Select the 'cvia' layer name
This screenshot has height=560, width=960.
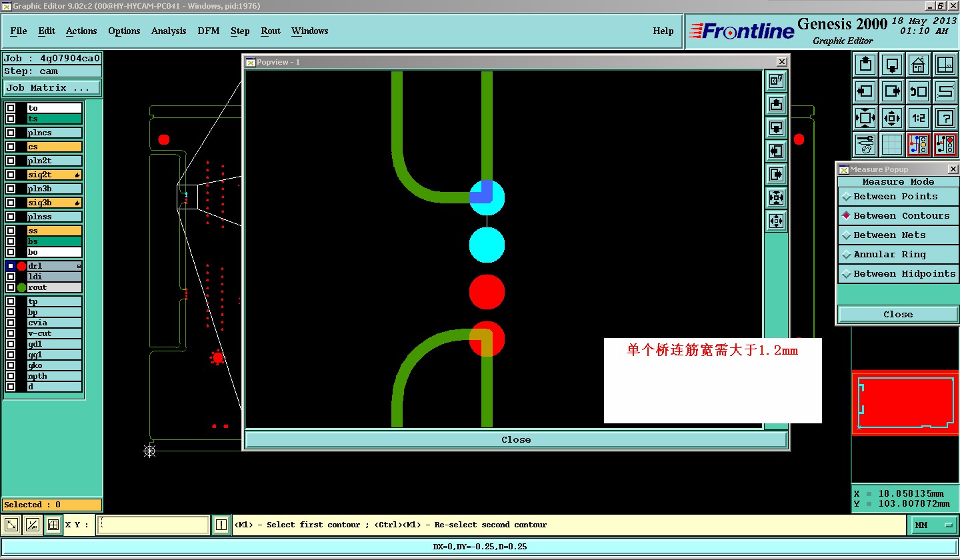pyautogui.click(x=55, y=323)
